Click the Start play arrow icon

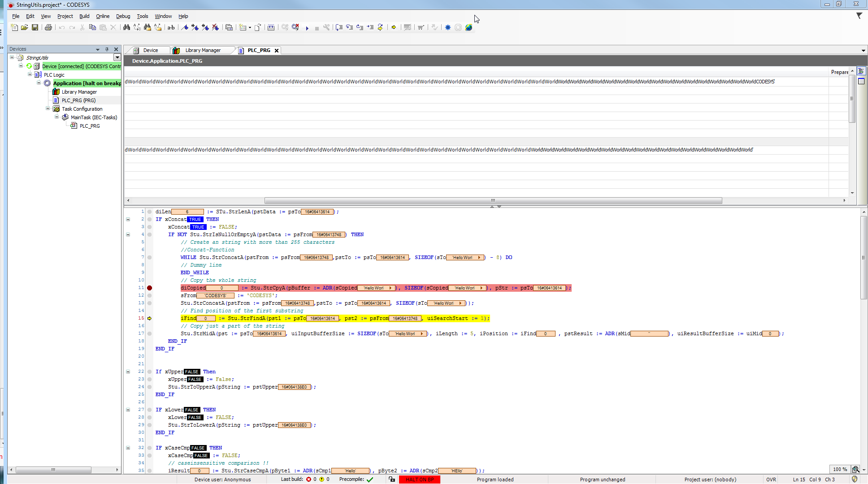tap(307, 28)
